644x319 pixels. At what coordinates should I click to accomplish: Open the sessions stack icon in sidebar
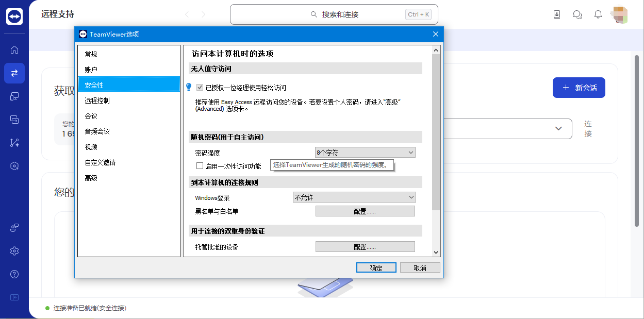click(14, 120)
